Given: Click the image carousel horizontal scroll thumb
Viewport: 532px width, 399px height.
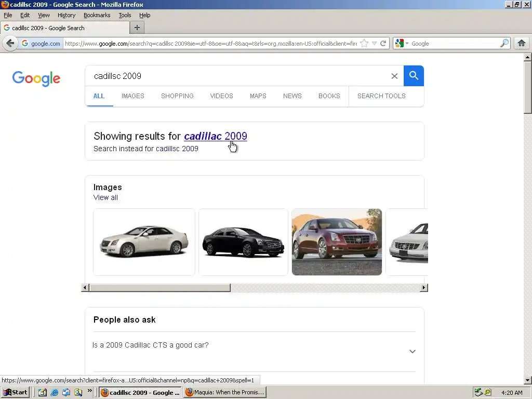Looking at the screenshot, I should (160, 288).
